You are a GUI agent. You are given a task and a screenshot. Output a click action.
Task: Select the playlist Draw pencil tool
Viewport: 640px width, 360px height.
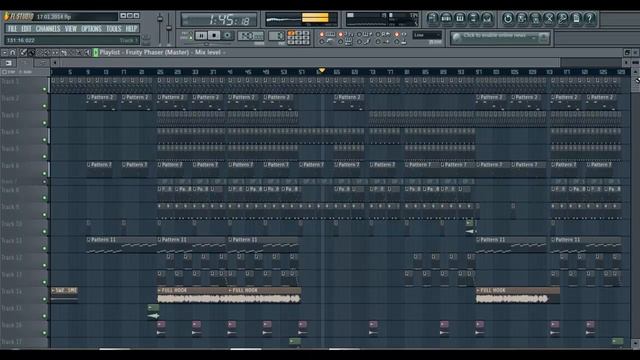(x=23, y=52)
